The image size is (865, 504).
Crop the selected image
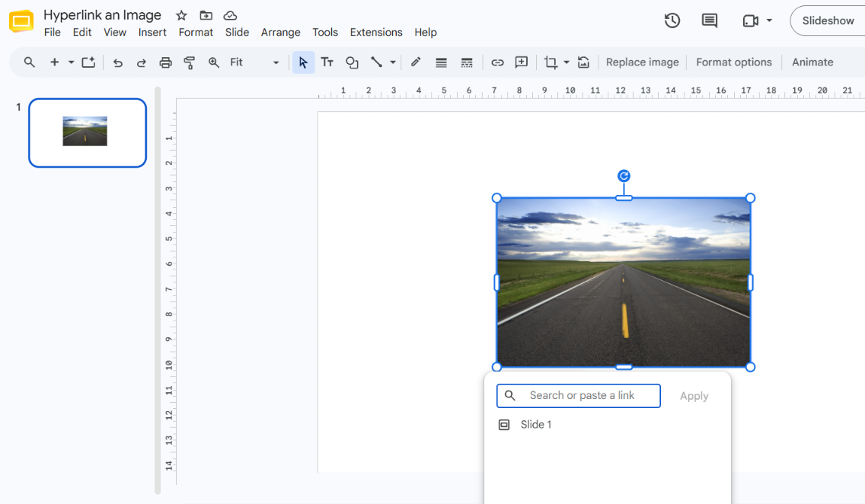point(551,62)
